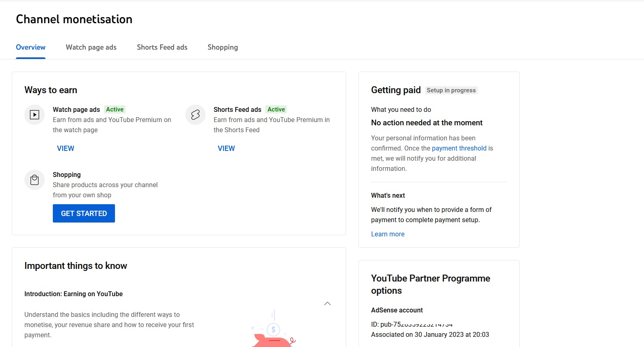This screenshot has height=347, width=644.
Task: Open the Shopping tab
Action: [223, 47]
